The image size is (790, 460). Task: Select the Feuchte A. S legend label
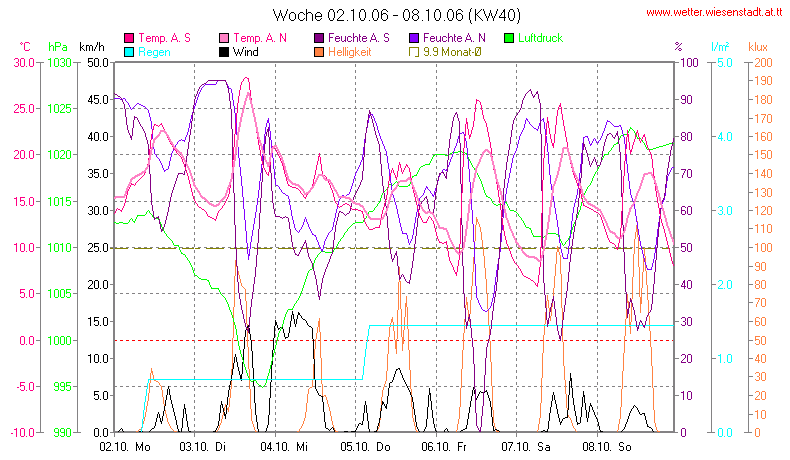click(359, 38)
